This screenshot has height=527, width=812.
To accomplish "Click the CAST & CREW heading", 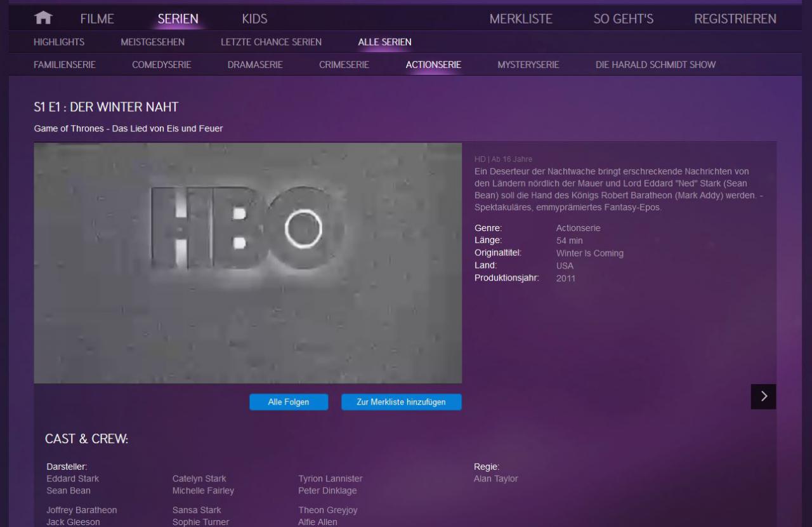I will point(87,439).
